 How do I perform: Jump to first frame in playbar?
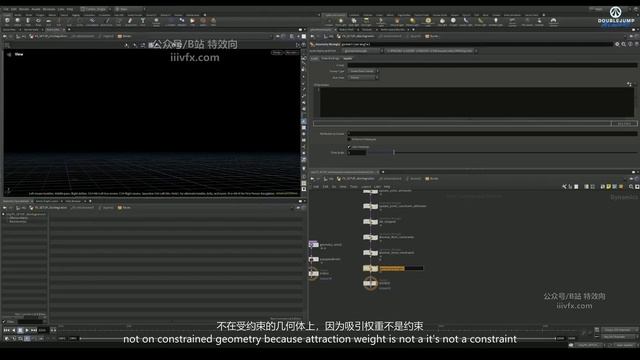pyautogui.click(x=6, y=330)
